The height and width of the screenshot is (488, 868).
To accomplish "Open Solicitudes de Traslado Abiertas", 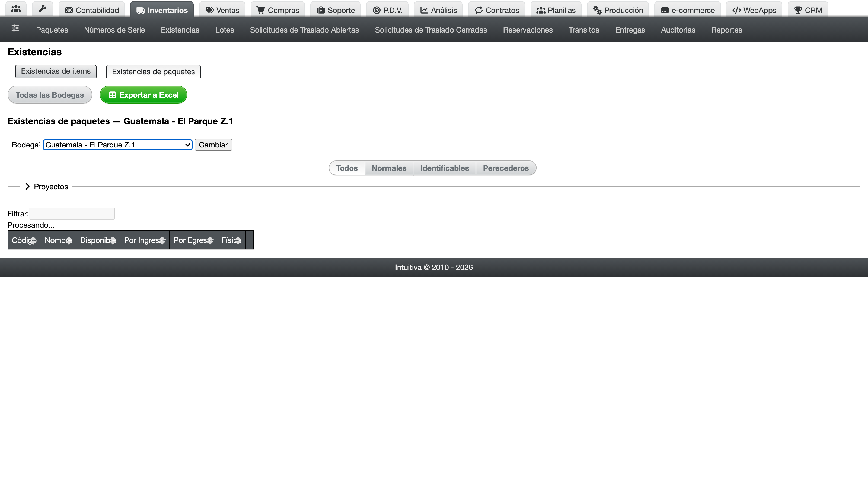I will (304, 30).
